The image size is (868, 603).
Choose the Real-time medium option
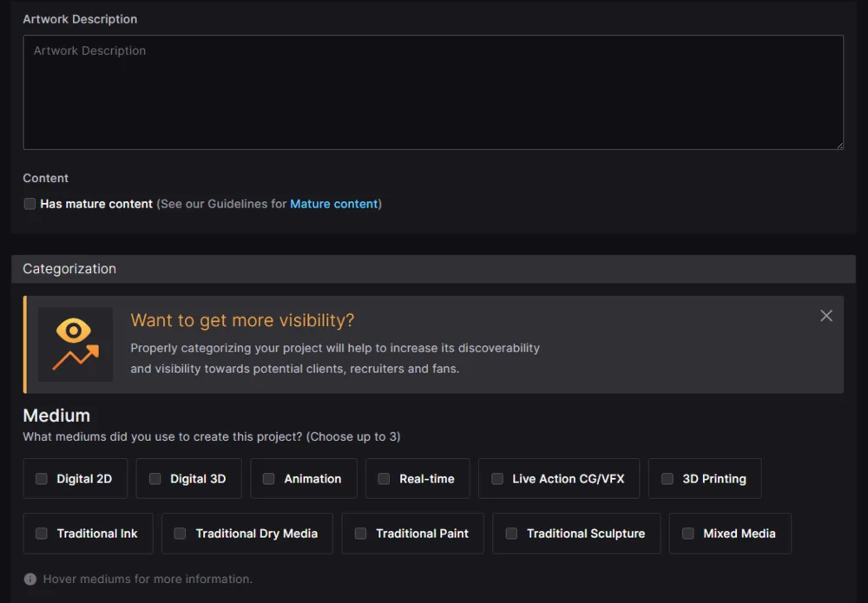click(384, 479)
